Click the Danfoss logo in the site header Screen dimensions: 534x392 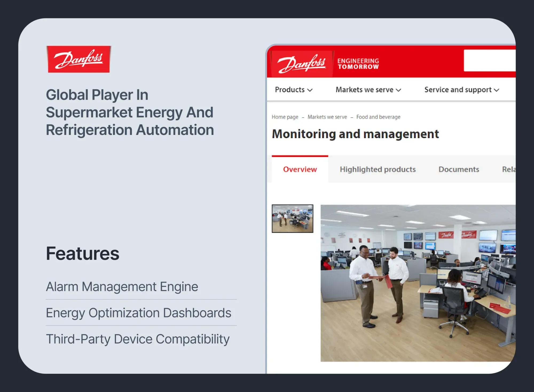point(302,63)
